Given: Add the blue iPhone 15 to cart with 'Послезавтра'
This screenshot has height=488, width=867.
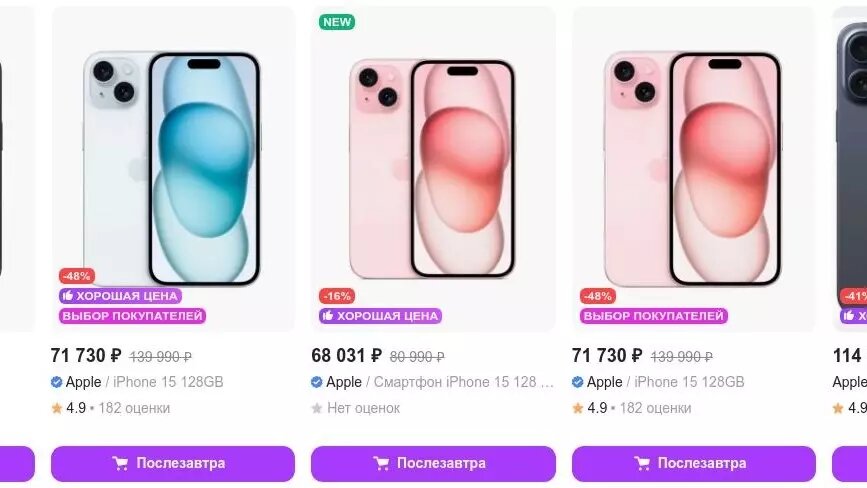Looking at the screenshot, I should pyautogui.click(x=173, y=463).
